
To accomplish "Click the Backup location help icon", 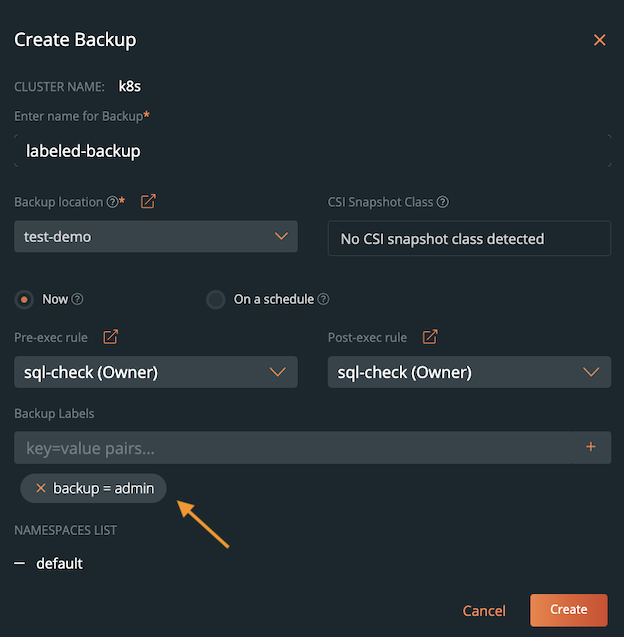I will pyautogui.click(x=112, y=202).
